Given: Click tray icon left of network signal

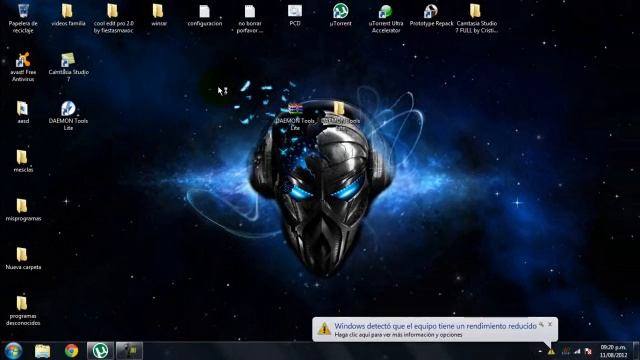Looking at the screenshot, I should [566, 351].
